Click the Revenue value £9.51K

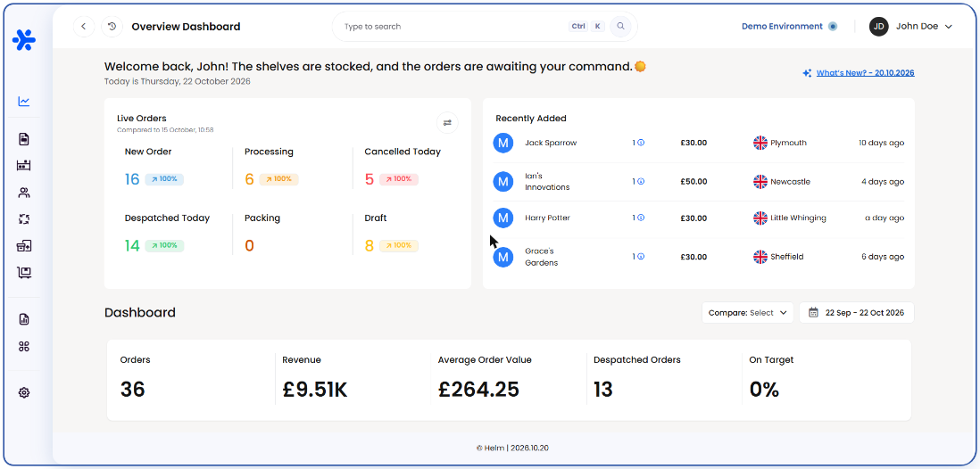pyautogui.click(x=315, y=390)
